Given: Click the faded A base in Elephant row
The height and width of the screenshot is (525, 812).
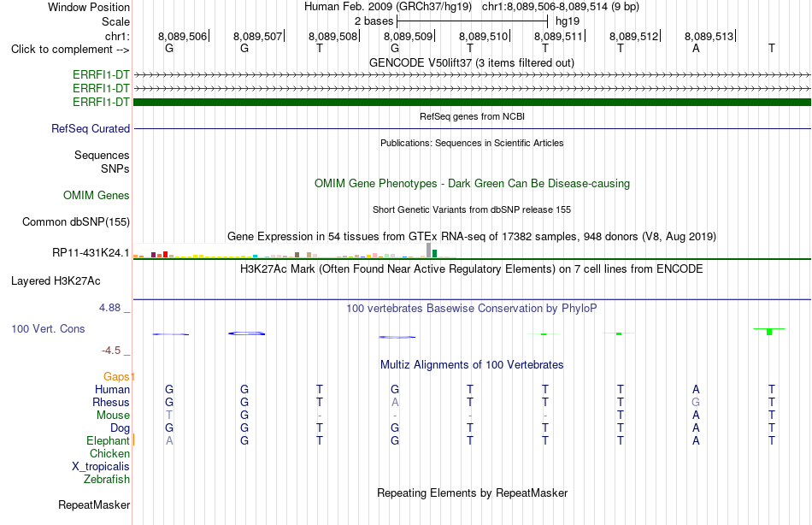Looking at the screenshot, I should [169, 440].
